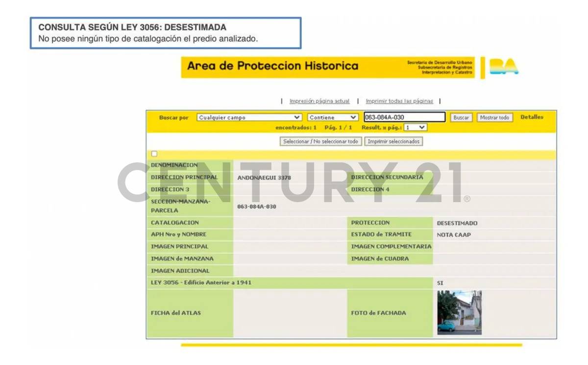Click the 'CONSULTA SEGÚN LEY 3056' notice box
The height and width of the screenshot is (365, 588).
[166, 33]
